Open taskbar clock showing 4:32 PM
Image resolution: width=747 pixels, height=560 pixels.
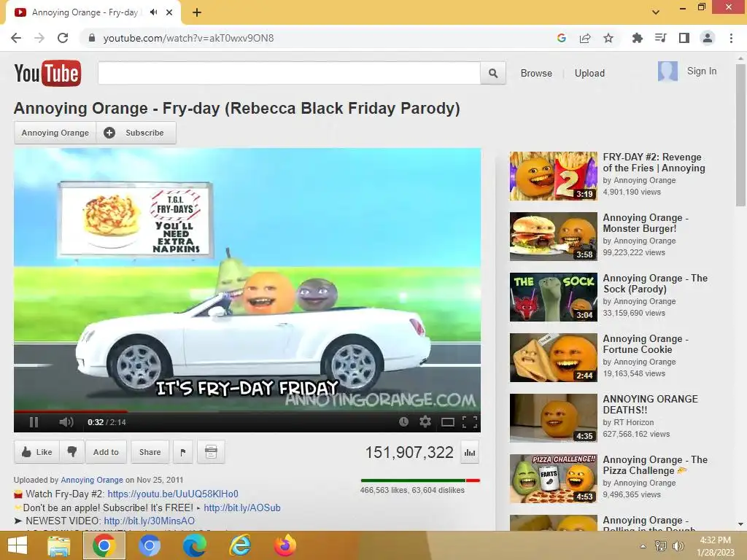click(715, 546)
